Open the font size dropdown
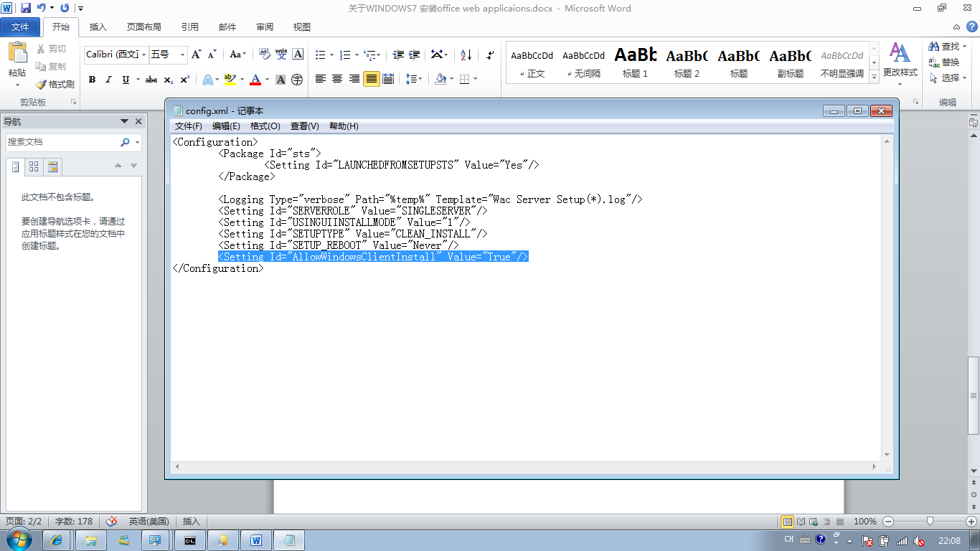The image size is (980, 551). coord(182,55)
